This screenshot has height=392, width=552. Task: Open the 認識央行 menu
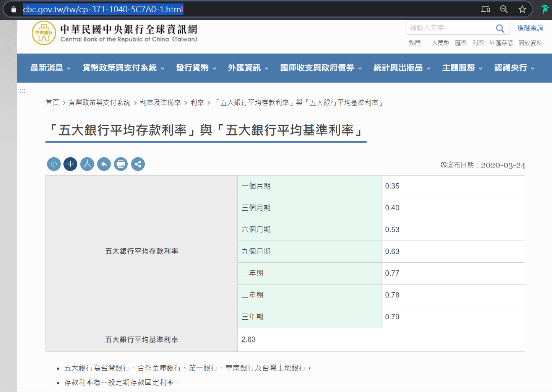coord(514,68)
